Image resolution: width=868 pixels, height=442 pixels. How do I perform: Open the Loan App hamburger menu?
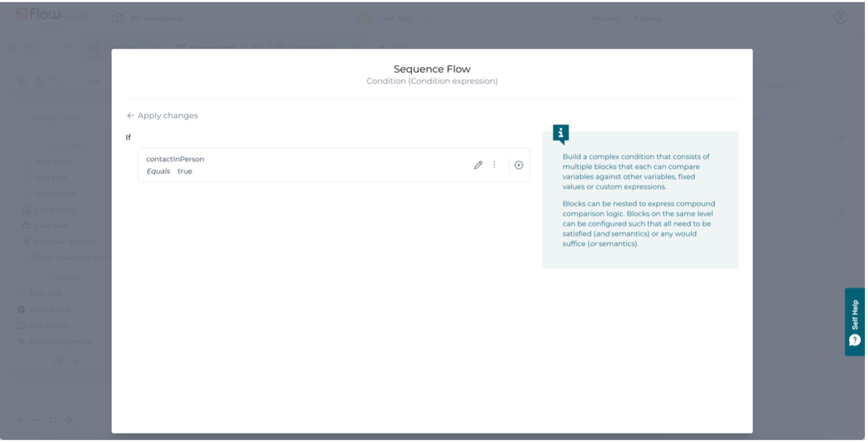426,18
